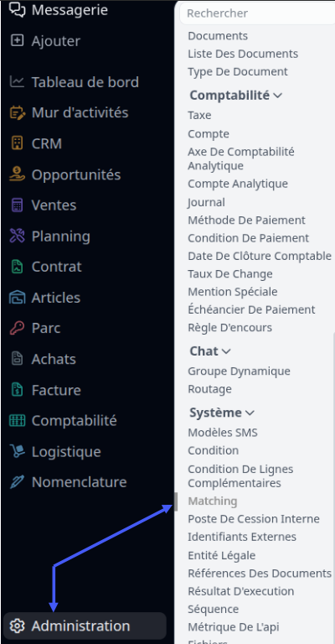
Task: Collapse the Système section chevron
Action: tap(250, 413)
